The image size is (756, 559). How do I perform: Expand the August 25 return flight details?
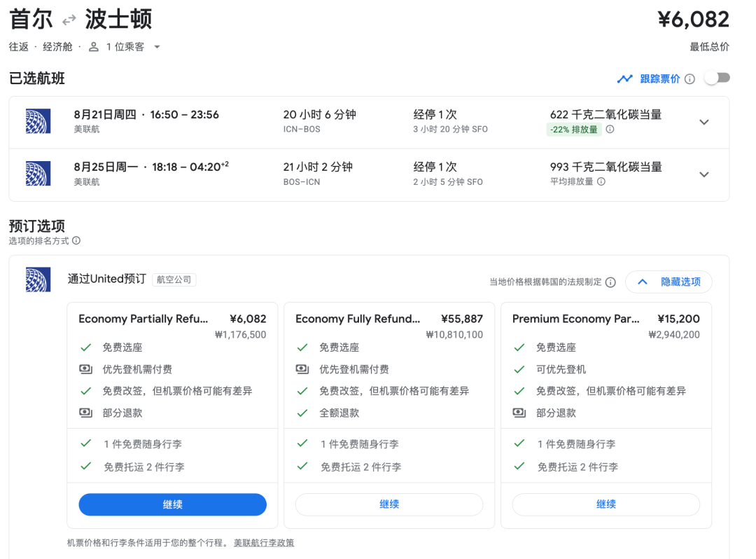tap(704, 174)
